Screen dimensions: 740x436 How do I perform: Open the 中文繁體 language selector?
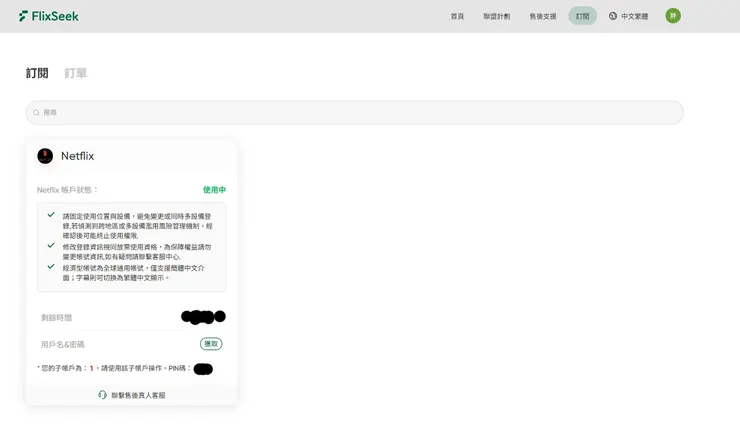click(628, 16)
